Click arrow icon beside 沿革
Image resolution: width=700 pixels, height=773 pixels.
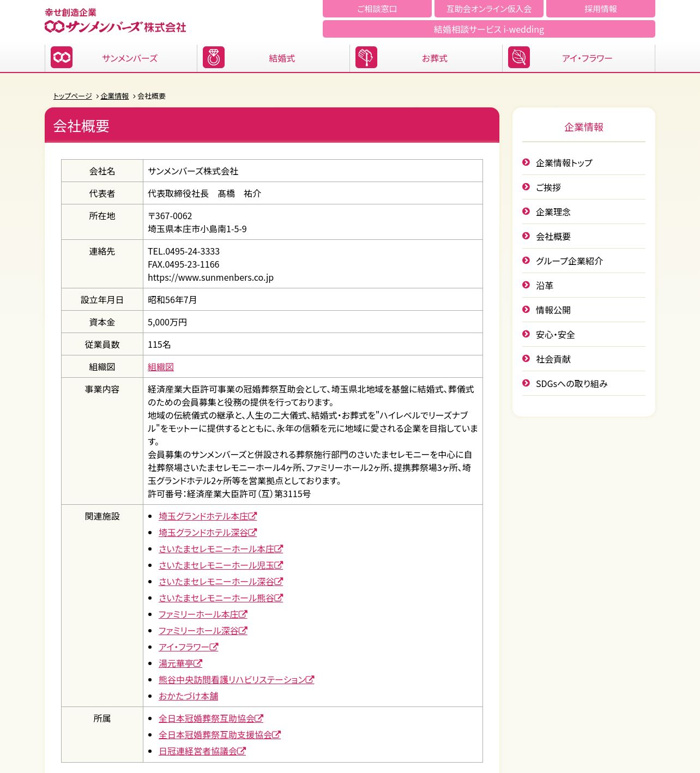pos(526,285)
